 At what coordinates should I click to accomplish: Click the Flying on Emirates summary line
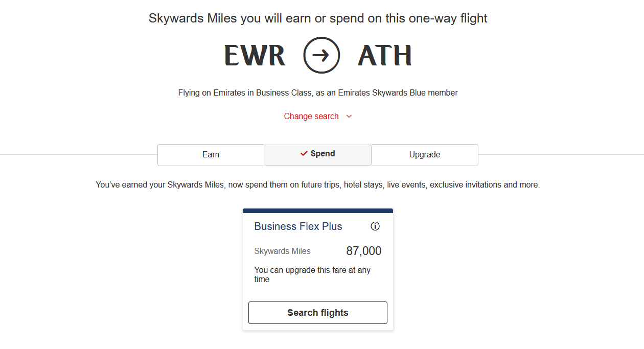click(318, 93)
